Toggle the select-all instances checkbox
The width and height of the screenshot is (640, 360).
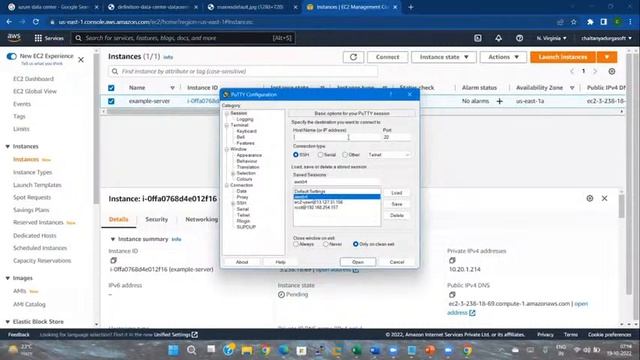pos(111,88)
